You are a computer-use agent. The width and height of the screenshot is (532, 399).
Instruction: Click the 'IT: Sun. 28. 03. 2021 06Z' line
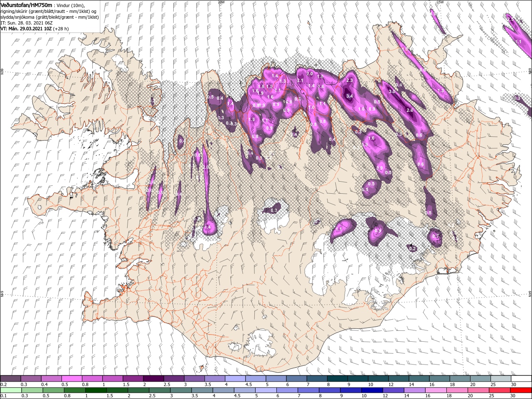coord(27,23)
